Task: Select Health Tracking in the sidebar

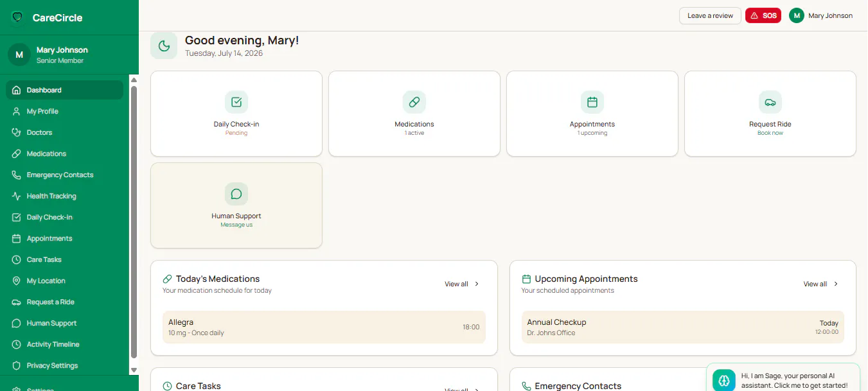Action: [64, 196]
